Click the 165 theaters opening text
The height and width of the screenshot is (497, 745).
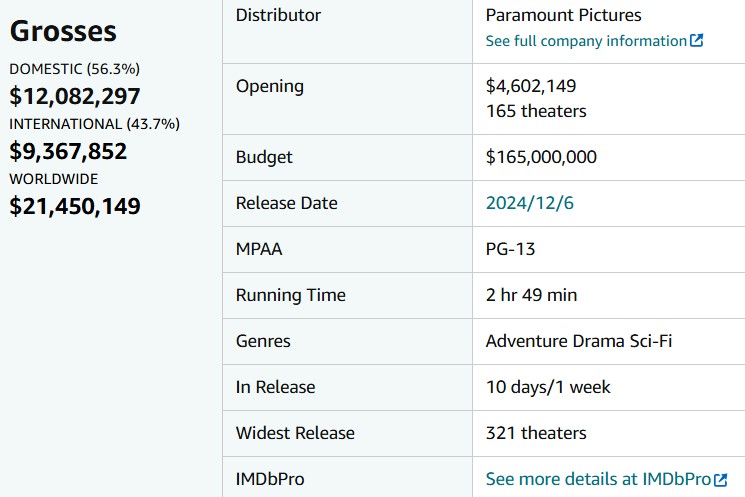pos(536,111)
